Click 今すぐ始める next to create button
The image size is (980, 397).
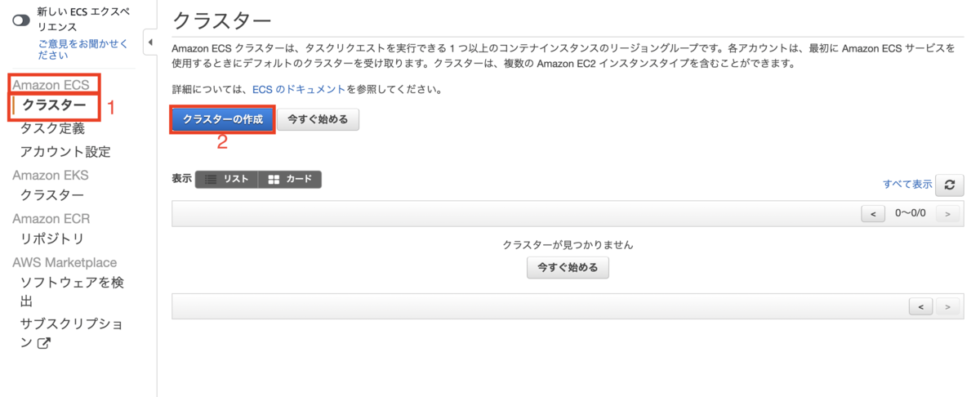[x=318, y=119]
